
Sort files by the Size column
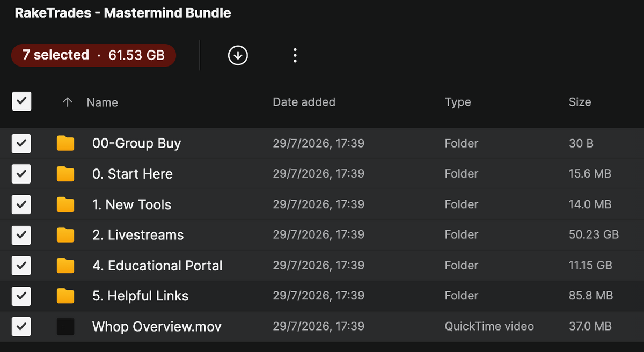click(580, 102)
